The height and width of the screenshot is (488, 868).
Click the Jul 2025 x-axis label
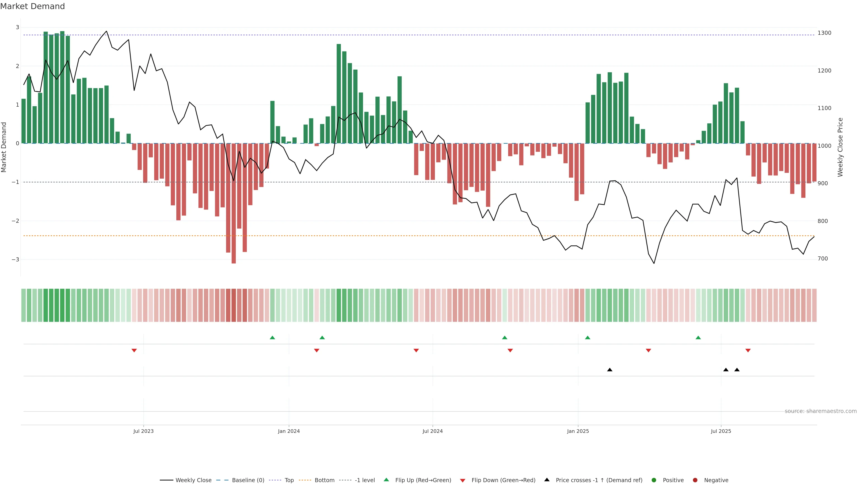pyautogui.click(x=721, y=431)
